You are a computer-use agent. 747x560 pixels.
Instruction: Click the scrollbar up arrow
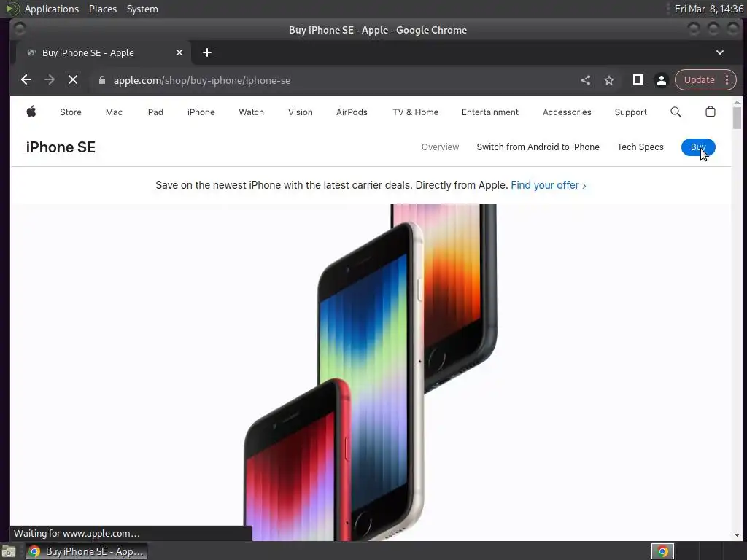click(737, 102)
